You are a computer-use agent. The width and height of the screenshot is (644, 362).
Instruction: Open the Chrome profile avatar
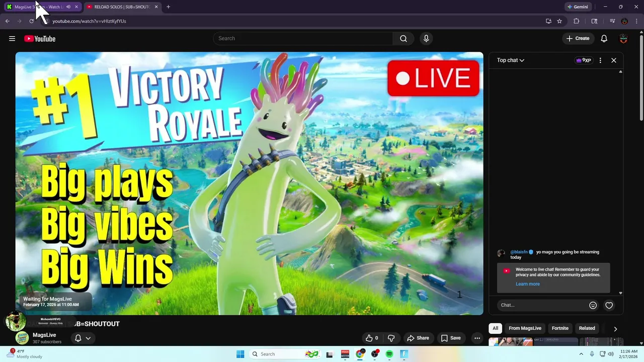coord(624,21)
